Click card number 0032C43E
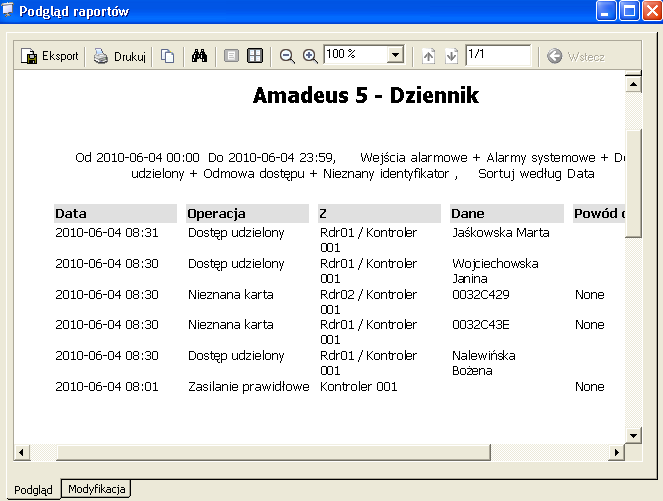The height and width of the screenshot is (501, 663). click(x=481, y=325)
